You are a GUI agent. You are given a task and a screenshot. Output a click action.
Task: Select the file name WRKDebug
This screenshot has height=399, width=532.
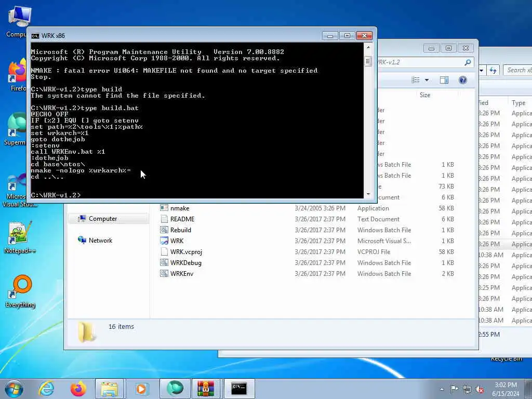click(x=185, y=262)
